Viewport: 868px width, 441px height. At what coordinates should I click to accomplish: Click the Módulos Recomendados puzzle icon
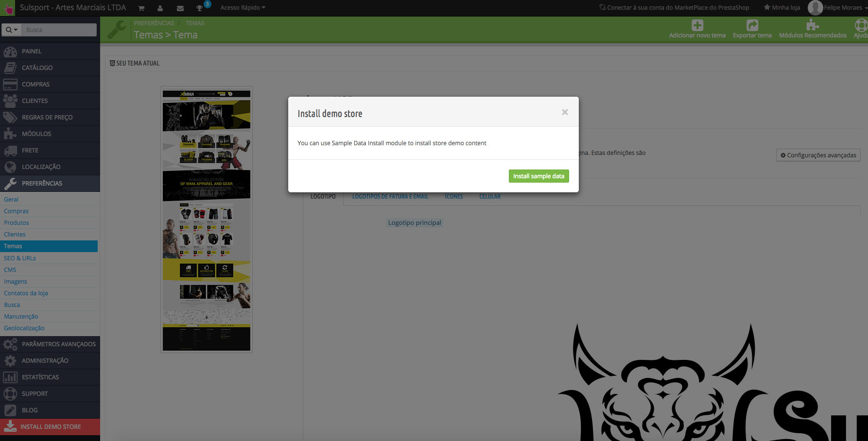[x=813, y=25]
